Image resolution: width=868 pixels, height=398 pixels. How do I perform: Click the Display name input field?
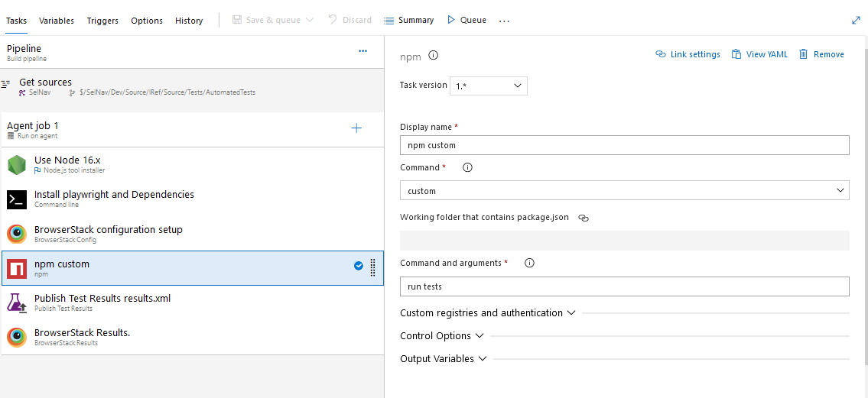(625, 145)
